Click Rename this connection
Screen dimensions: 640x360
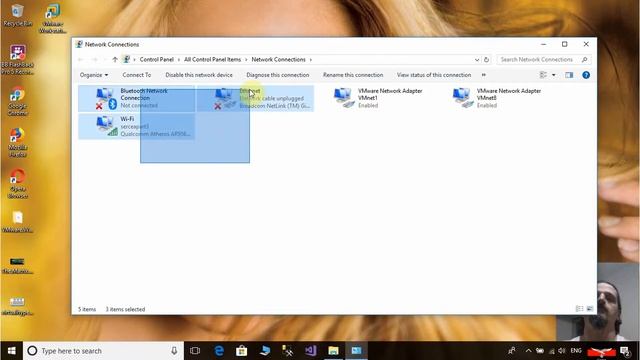click(353, 75)
